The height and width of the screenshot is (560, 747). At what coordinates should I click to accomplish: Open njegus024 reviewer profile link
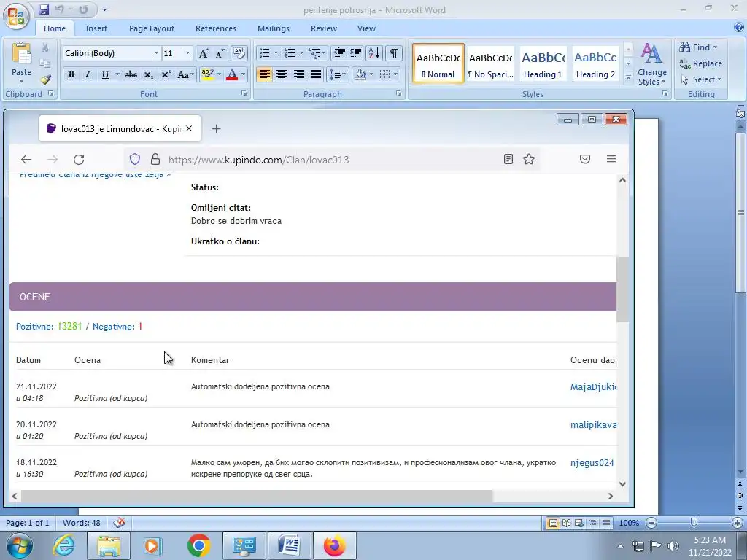[592, 463]
